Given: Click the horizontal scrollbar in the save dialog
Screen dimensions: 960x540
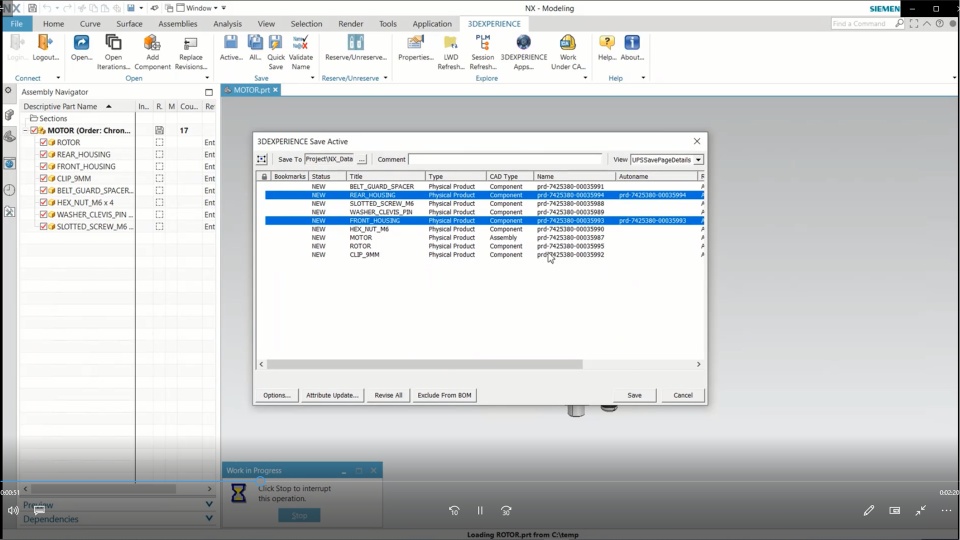Looking at the screenshot, I should point(424,364).
